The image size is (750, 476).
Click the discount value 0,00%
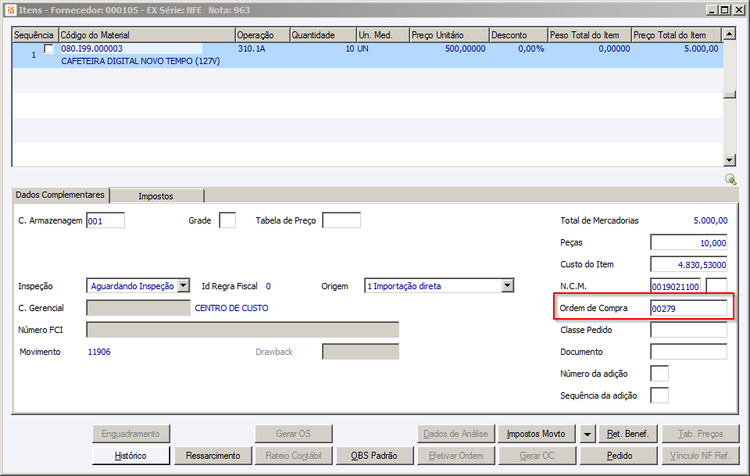pyautogui.click(x=531, y=49)
